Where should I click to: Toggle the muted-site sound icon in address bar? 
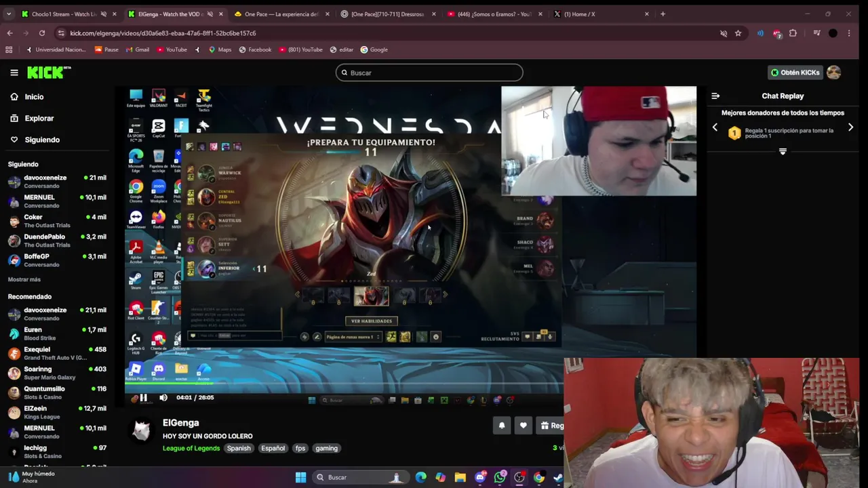click(723, 33)
